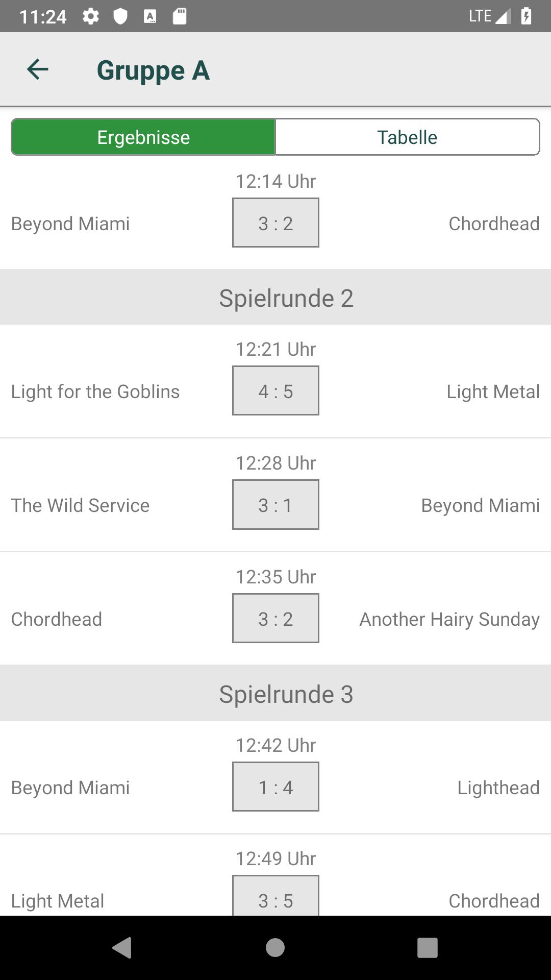Switch to the Tabelle tab
This screenshot has height=980, width=551.
click(407, 137)
